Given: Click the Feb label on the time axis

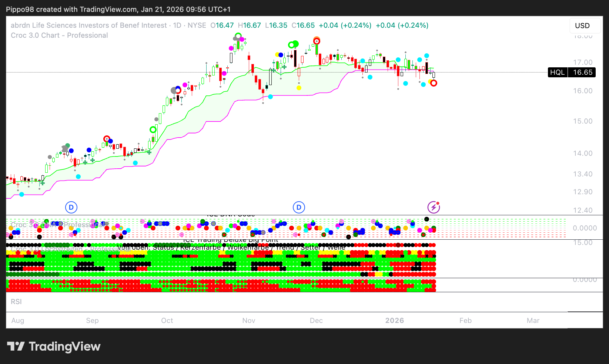Looking at the screenshot, I should (465, 321).
